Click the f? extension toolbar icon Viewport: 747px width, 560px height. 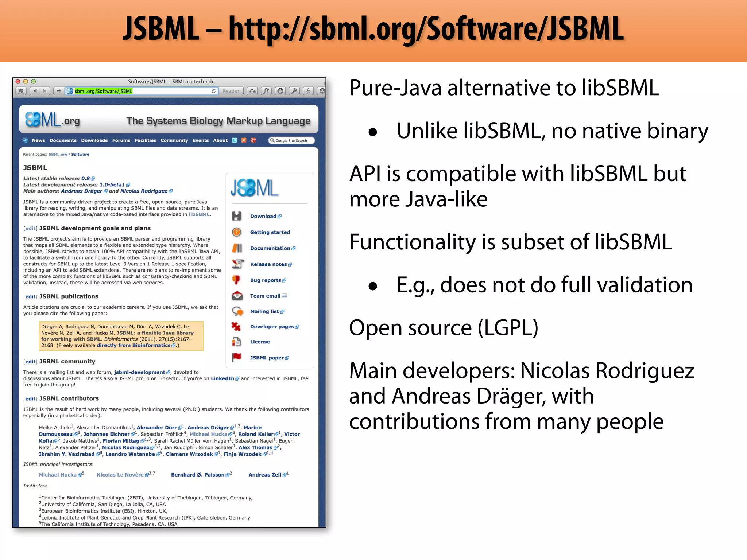[x=267, y=91]
